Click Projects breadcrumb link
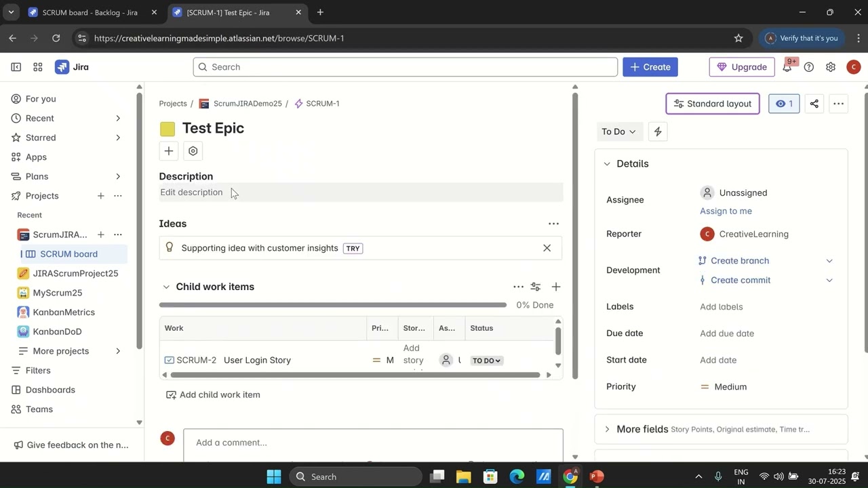Viewport: 868px width, 488px height. (173, 104)
